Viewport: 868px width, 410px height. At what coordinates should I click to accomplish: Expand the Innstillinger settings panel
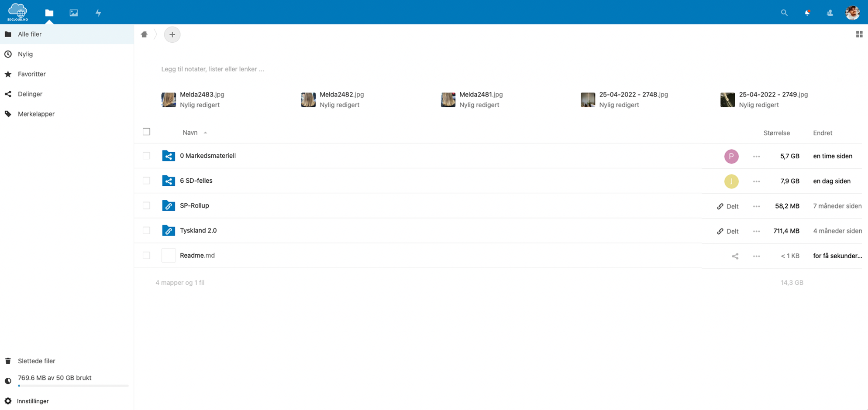click(33, 401)
